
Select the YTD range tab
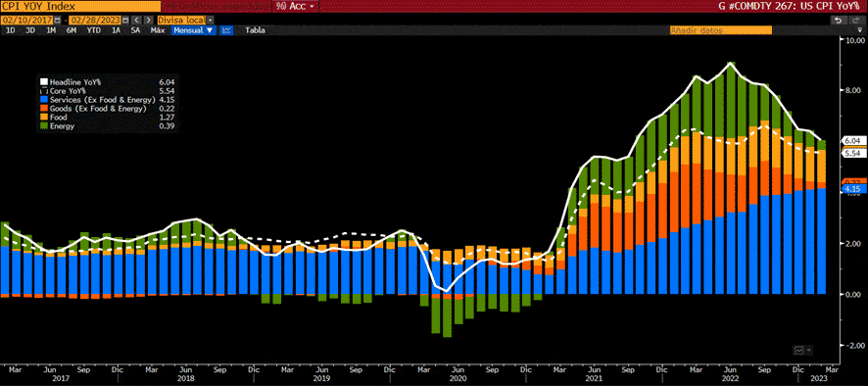pos(93,30)
